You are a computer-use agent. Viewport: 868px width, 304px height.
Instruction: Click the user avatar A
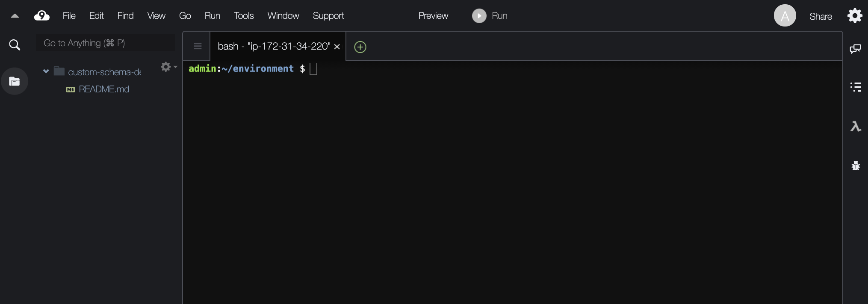785,16
